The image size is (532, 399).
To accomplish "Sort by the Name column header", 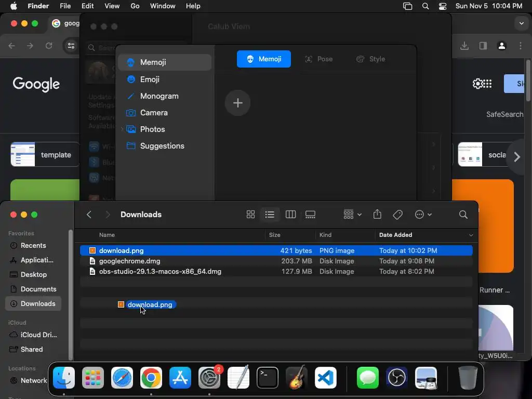I will coord(107,235).
